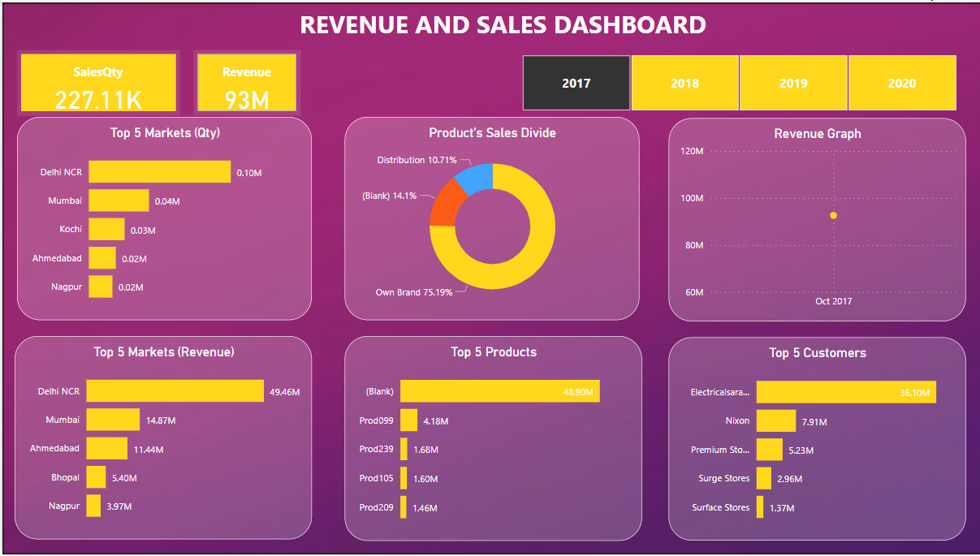Select the Bhopal revenue bar
This screenshot has height=556, width=980.
click(x=97, y=477)
